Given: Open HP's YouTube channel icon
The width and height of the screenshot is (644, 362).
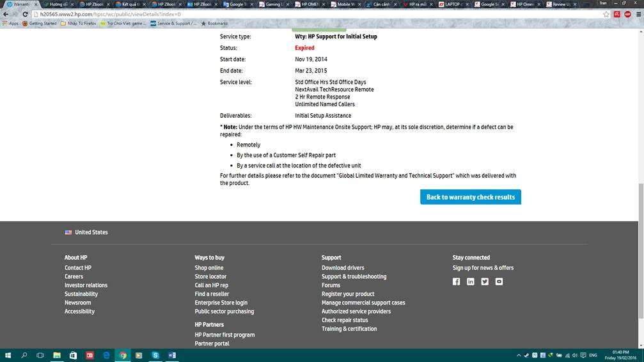Looking at the screenshot, I should [x=499, y=281].
